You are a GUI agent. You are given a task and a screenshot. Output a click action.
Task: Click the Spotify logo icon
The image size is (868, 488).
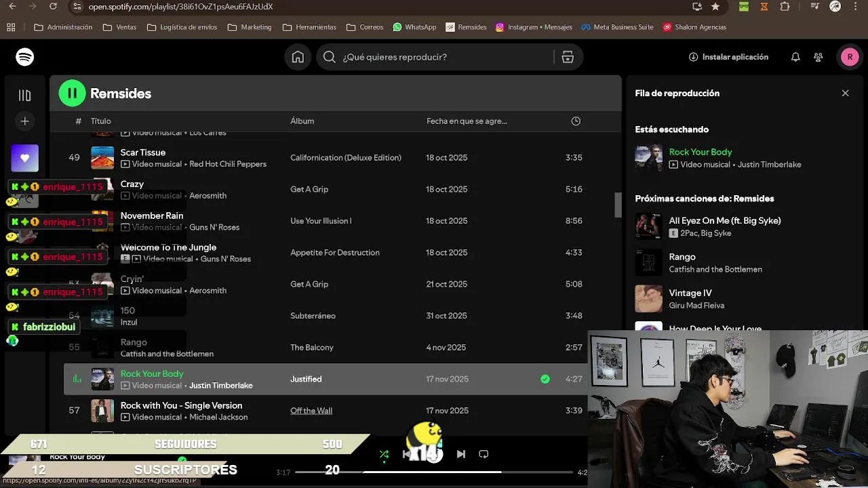coord(25,57)
